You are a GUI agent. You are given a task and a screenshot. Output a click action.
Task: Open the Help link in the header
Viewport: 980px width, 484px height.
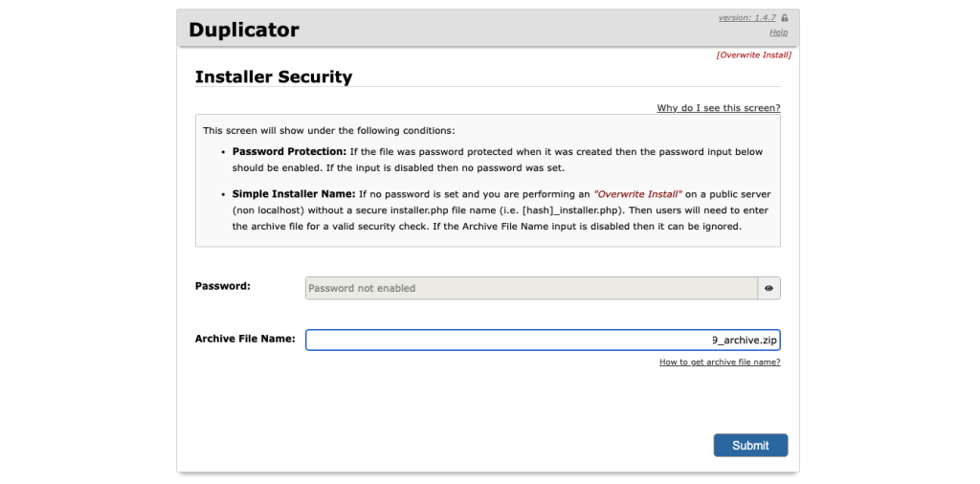(779, 33)
